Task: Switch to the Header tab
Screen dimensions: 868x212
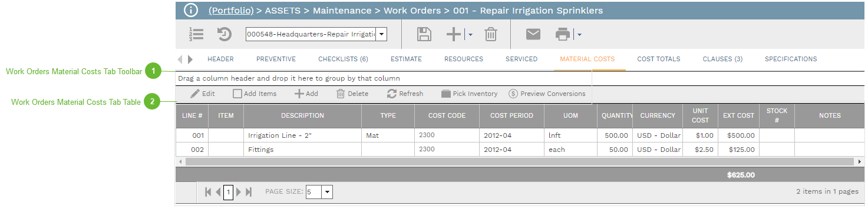Action: click(x=220, y=59)
